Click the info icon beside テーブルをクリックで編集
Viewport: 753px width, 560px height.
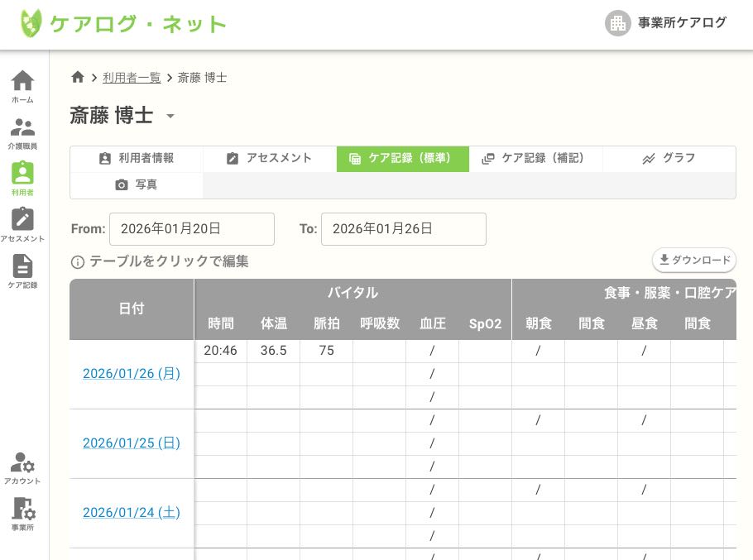pos(77,260)
